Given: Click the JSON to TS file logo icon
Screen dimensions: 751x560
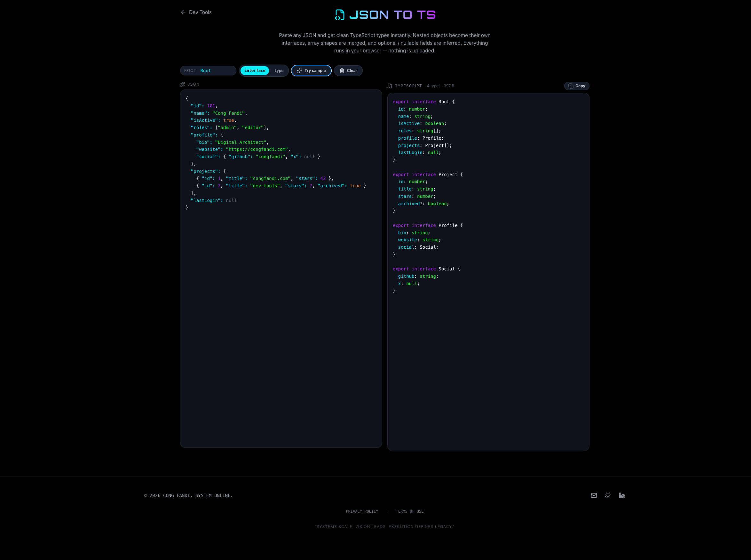Looking at the screenshot, I should tap(340, 15).
